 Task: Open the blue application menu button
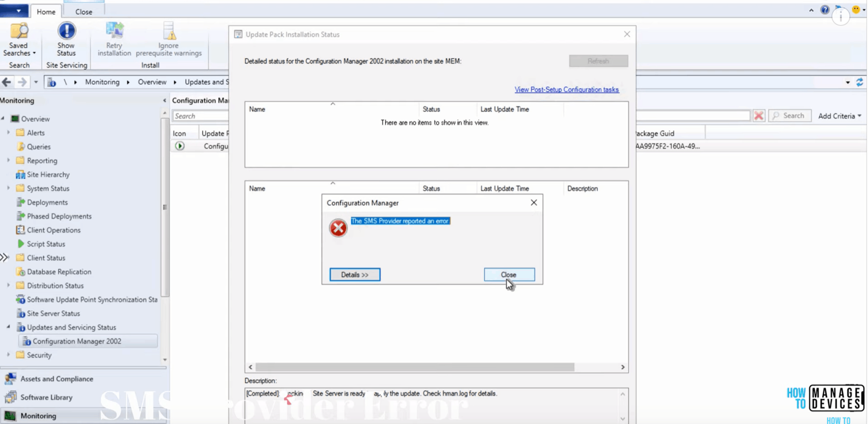[x=14, y=10]
